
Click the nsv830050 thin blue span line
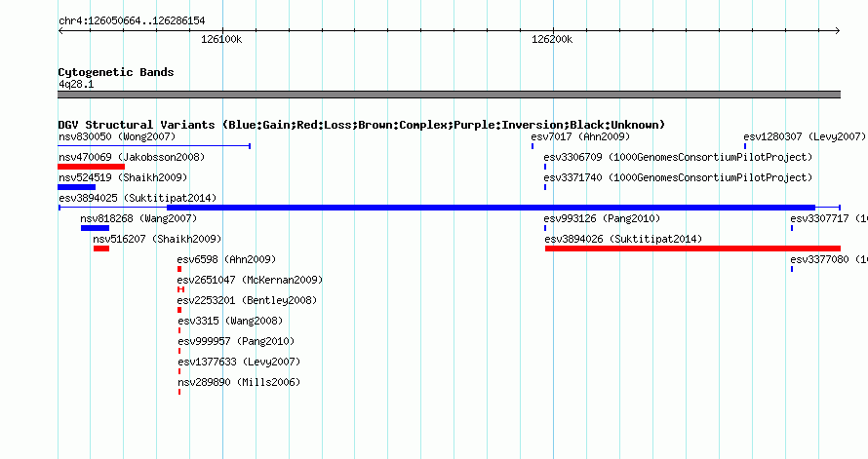pos(154,146)
